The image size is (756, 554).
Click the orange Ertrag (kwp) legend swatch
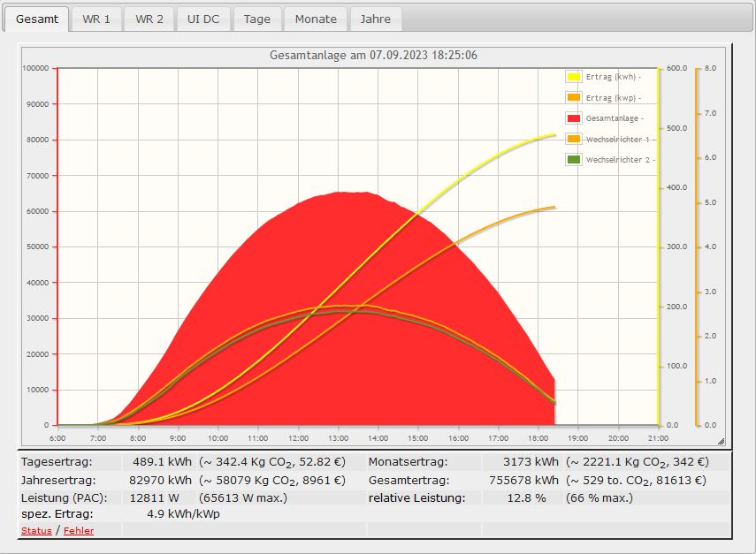coord(573,97)
